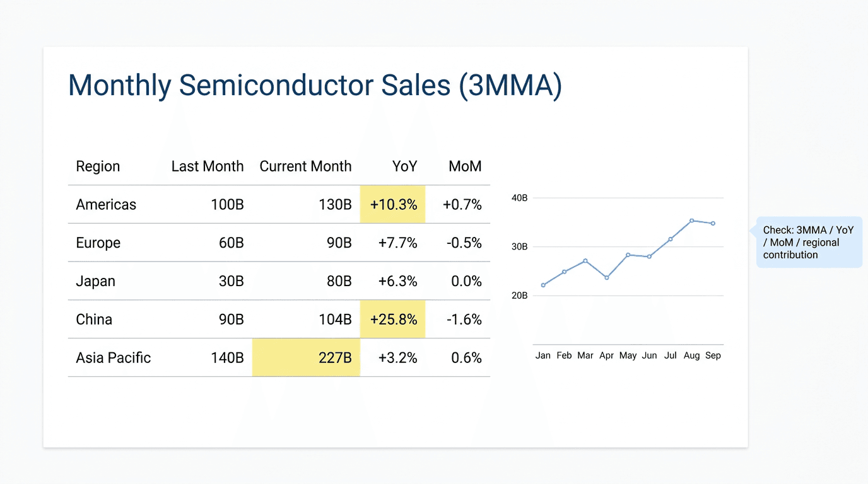Click the Americas Last Month value 100B
Viewport: 868px width, 484px height.
click(x=227, y=205)
